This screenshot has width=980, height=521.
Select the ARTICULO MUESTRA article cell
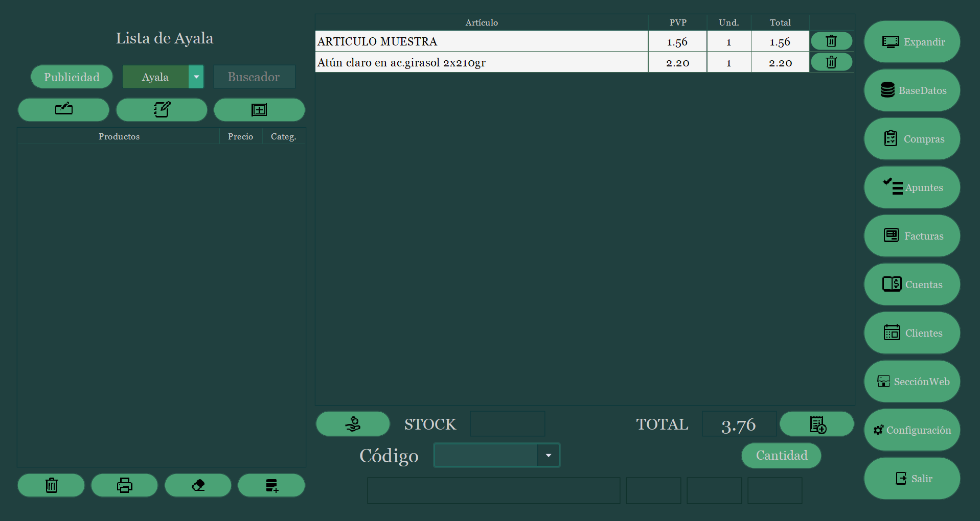point(482,41)
